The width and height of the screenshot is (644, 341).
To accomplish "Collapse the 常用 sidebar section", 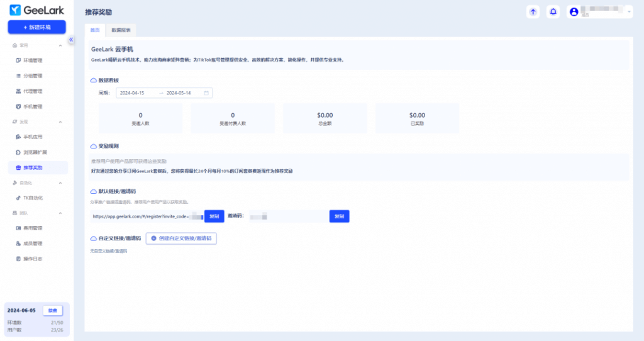I will click(x=60, y=45).
